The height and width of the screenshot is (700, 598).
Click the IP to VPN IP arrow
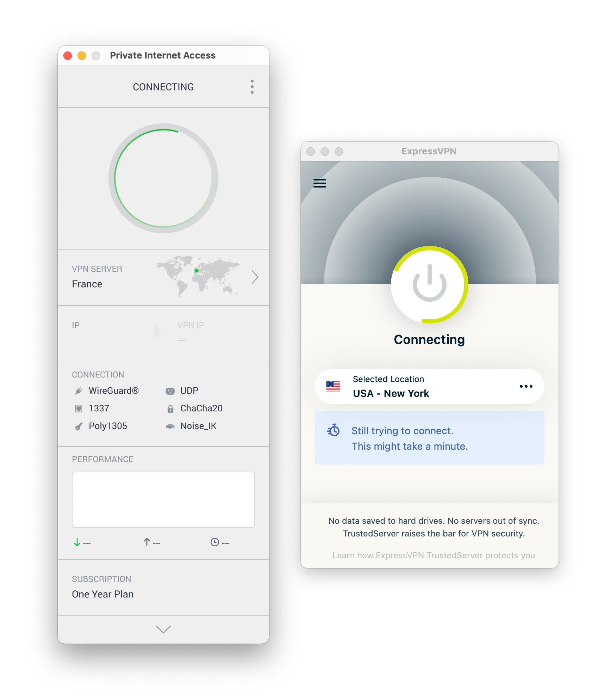[x=158, y=332]
